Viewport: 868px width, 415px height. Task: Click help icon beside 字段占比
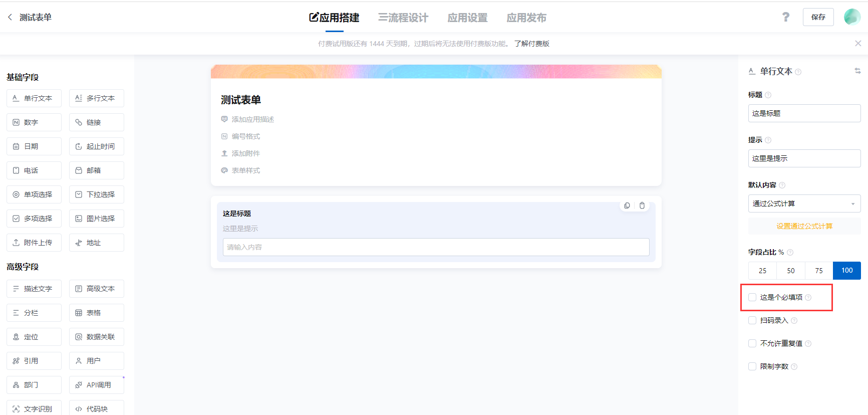[x=790, y=252]
